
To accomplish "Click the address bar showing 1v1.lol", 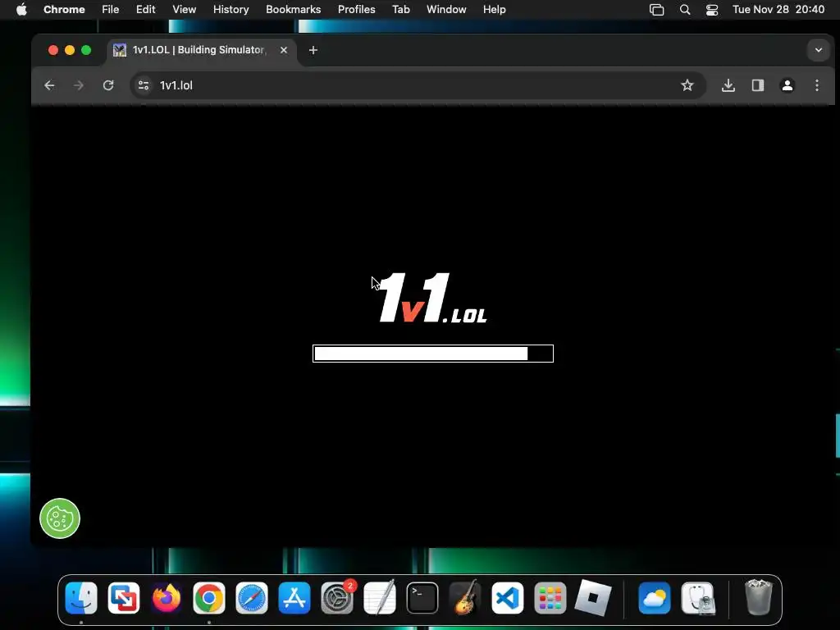I will (x=418, y=85).
